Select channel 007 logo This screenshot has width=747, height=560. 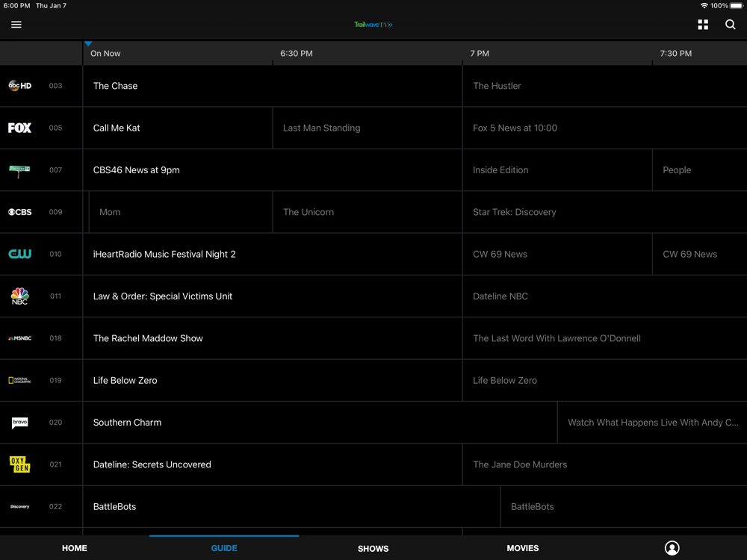pyautogui.click(x=19, y=170)
